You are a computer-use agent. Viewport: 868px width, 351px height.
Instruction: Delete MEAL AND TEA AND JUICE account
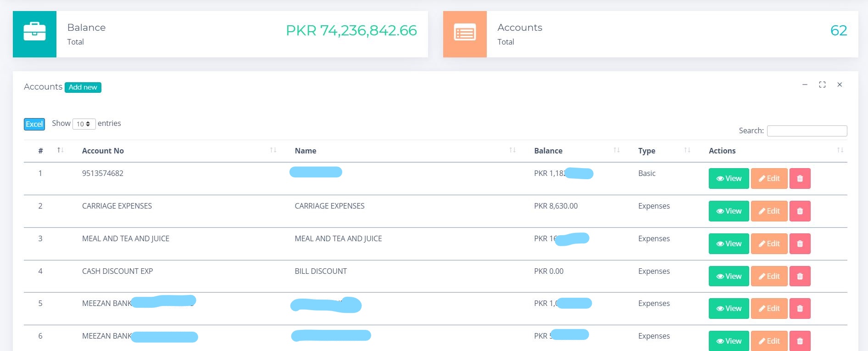(800, 244)
